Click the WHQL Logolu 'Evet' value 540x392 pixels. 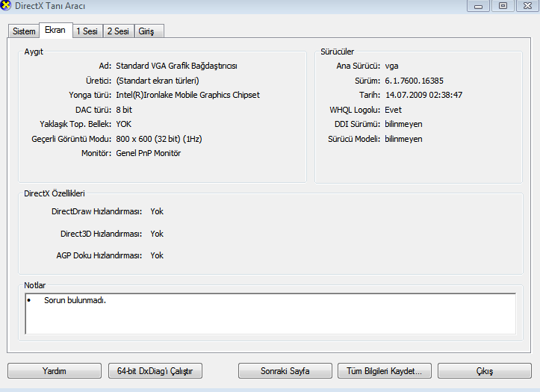[393, 110]
